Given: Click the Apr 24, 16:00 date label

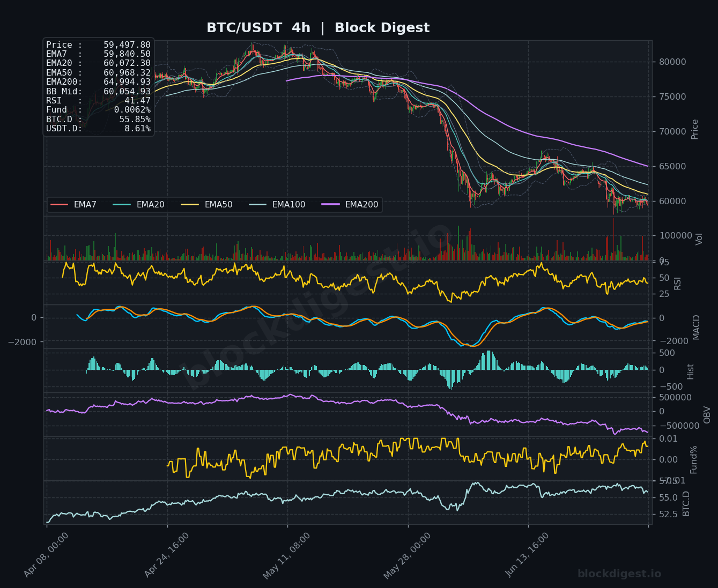Looking at the screenshot, I should [167, 555].
